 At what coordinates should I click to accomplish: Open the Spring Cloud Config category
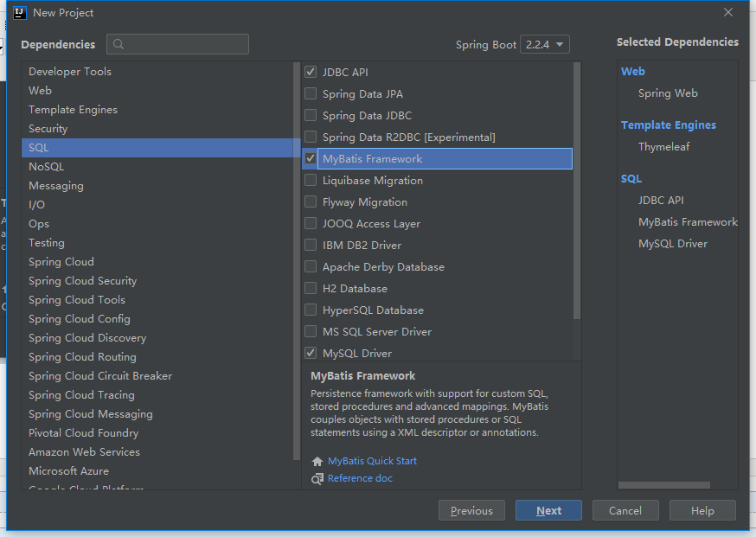click(x=80, y=319)
